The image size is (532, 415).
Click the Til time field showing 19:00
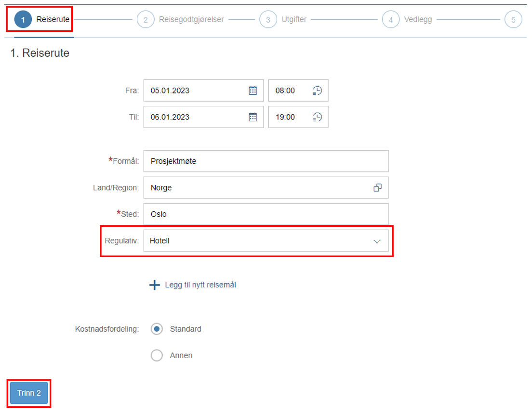click(298, 117)
